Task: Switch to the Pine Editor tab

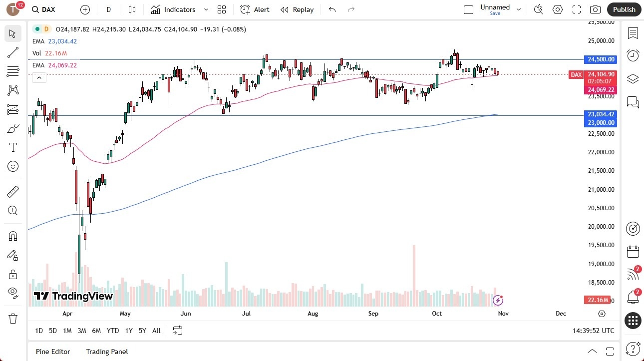Action: click(x=52, y=352)
